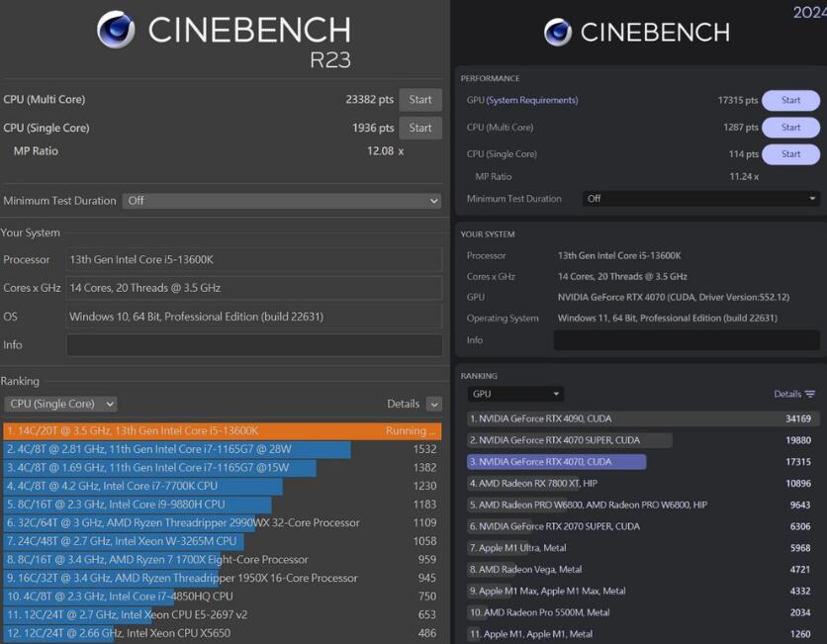Select the Intel Core i7-7700K ranking bar
Viewport: 827px width, 644px height.
point(143,486)
